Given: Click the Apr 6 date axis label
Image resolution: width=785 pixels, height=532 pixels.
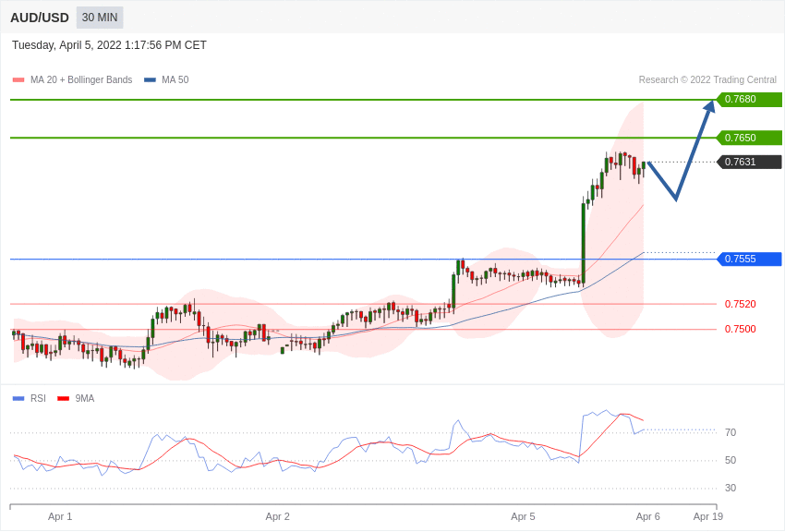Looking at the screenshot, I should click(647, 516).
